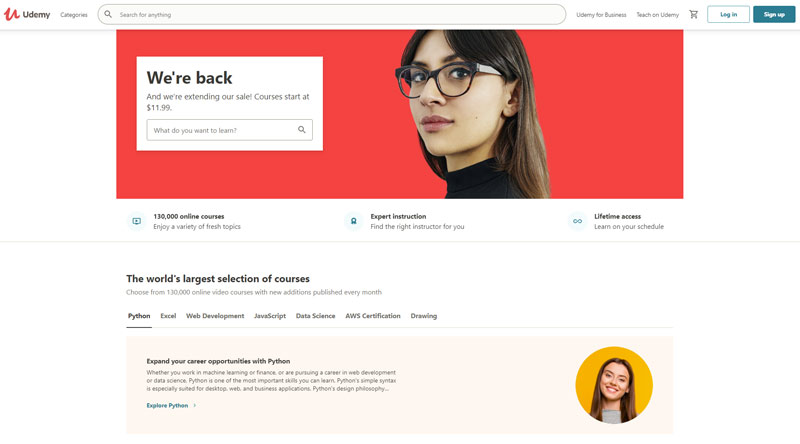Click the Log in button

(x=729, y=14)
